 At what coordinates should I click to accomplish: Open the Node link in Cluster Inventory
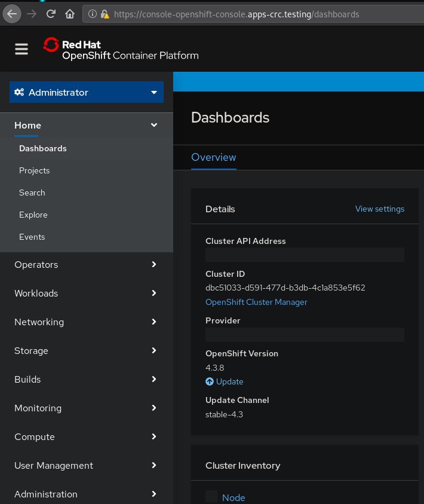[x=233, y=497]
